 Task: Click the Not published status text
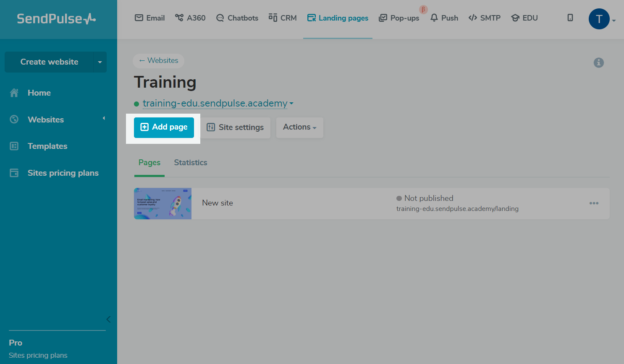pyautogui.click(x=429, y=198)
